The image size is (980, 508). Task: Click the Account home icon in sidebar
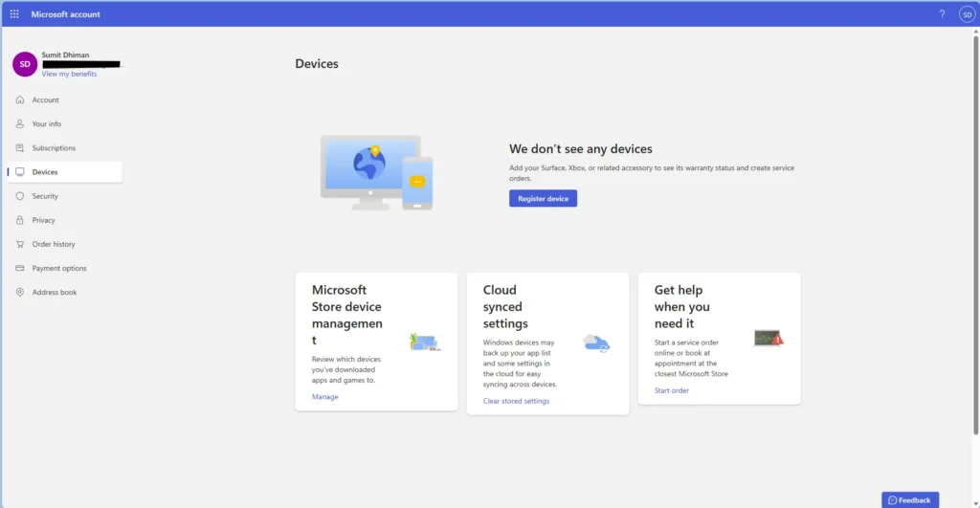[20, 99]
